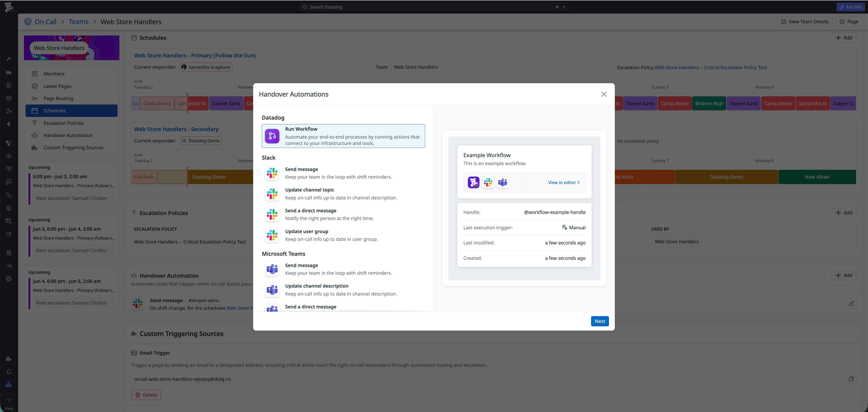Copy the email trigger address
Viewport: 868px width, 412px height.
tap(851, 379)
